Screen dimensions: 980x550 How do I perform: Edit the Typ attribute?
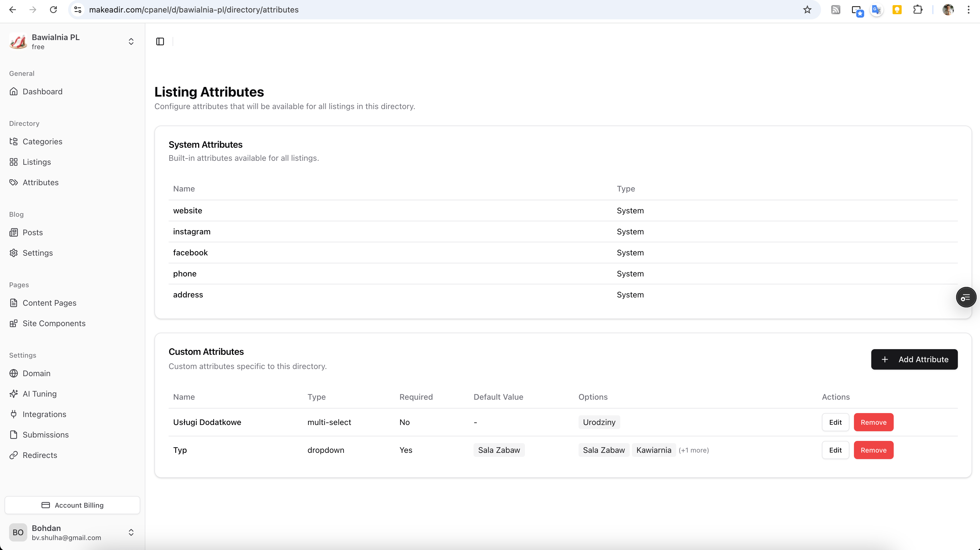835,450
